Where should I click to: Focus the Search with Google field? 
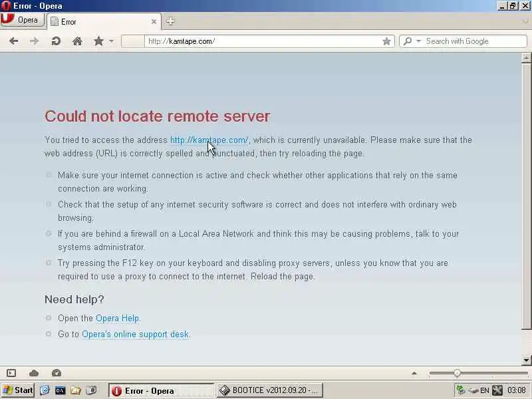pos(475,41)
